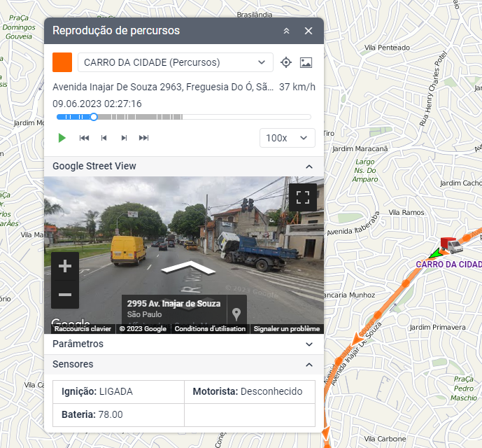Jump to the route end
The height and width of the screenshot is (448, 482).
[143, 138]
